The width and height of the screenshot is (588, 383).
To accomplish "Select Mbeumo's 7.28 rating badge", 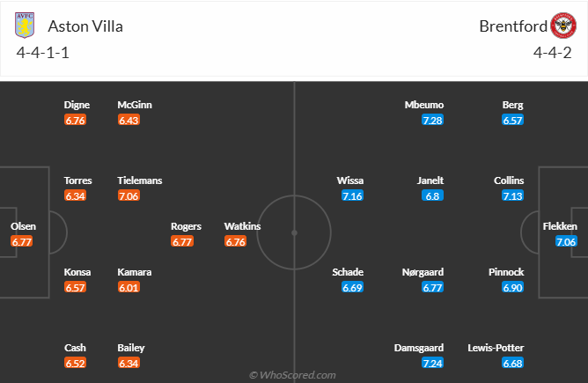I will [x=431, y=120].
